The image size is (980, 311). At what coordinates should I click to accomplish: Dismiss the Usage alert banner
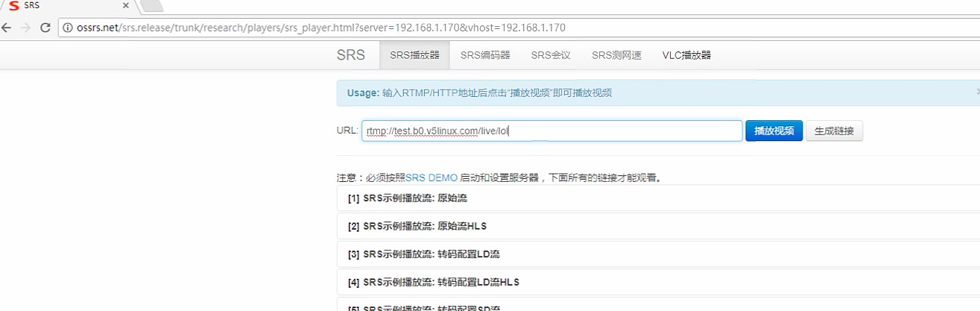point(977,92)
